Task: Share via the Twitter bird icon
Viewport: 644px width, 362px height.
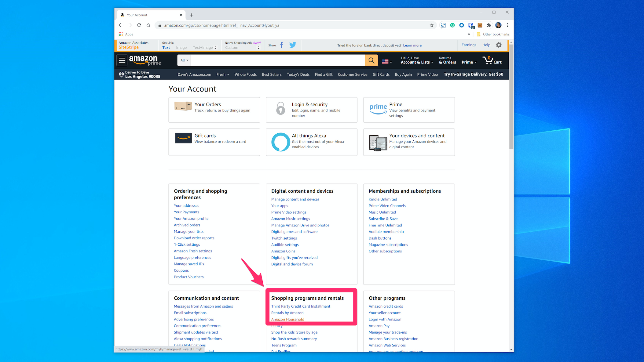Action: (x=293, y=45)
